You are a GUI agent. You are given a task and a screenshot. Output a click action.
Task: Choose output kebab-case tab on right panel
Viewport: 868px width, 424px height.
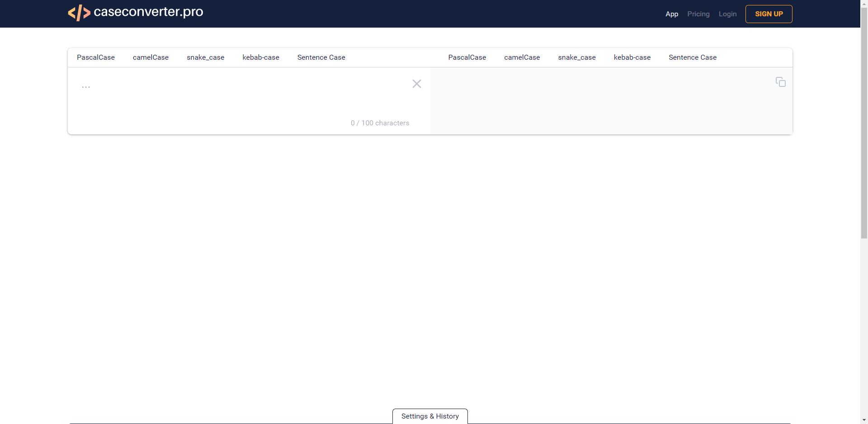pyautogui.click(x=632, y=57)
